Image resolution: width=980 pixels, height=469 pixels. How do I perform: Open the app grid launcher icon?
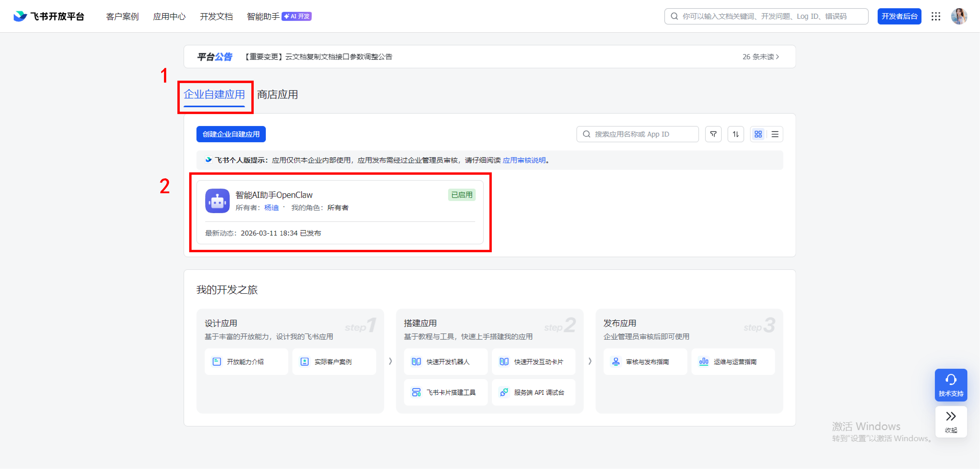coord(936,16)
